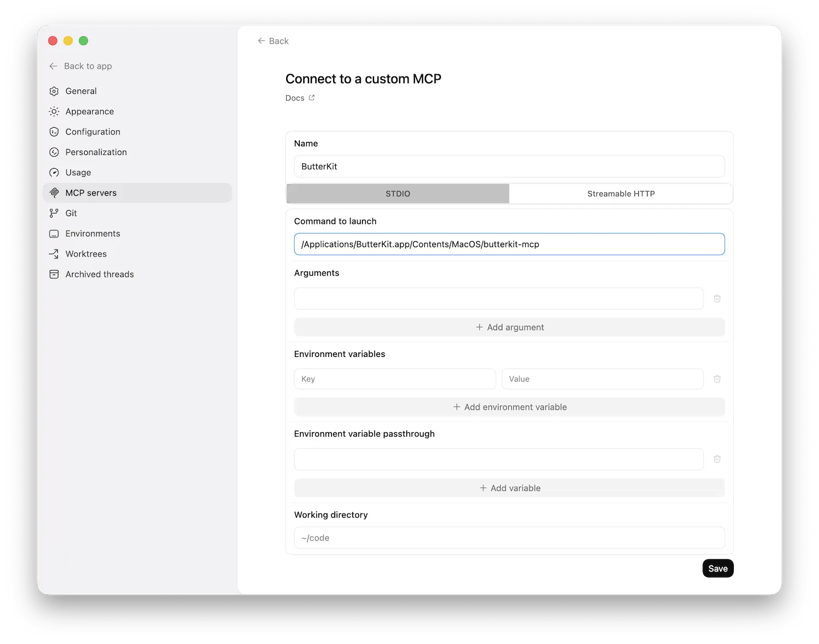Click the Name field containing ButterKit
Viewport: 819px width, 644px height.
point(509,166)
